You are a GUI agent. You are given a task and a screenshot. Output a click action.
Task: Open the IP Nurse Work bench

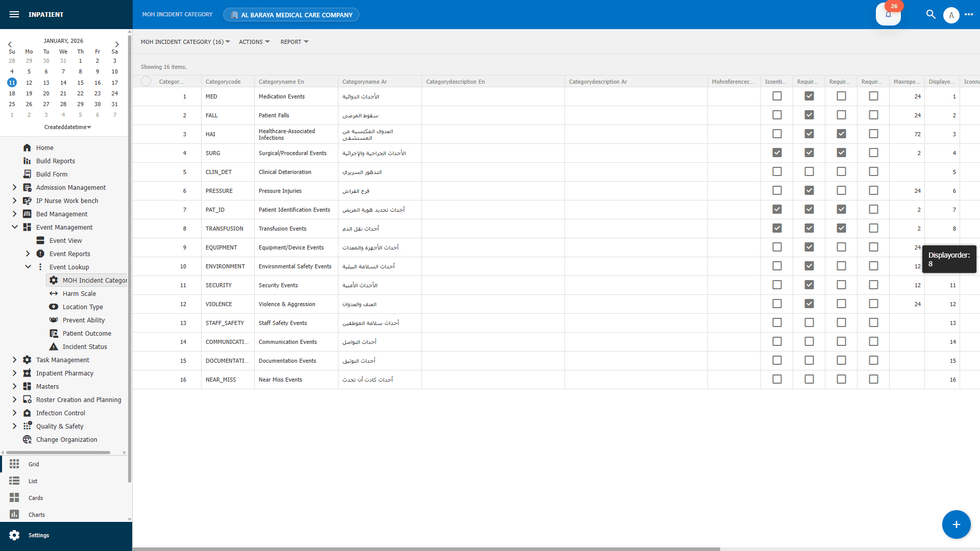pyautogui.click(x=66, y=201)
